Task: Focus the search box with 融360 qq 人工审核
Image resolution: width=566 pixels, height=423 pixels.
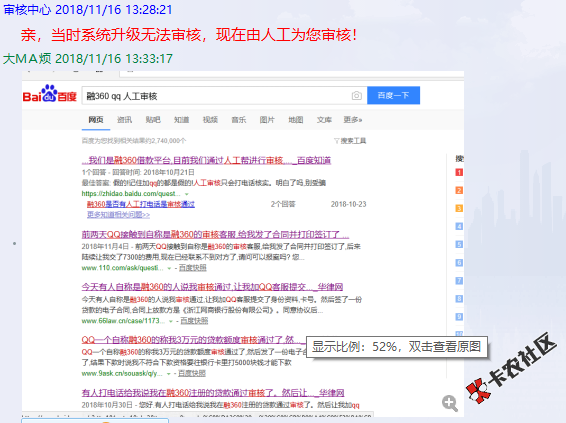Action: coord(224,96)
